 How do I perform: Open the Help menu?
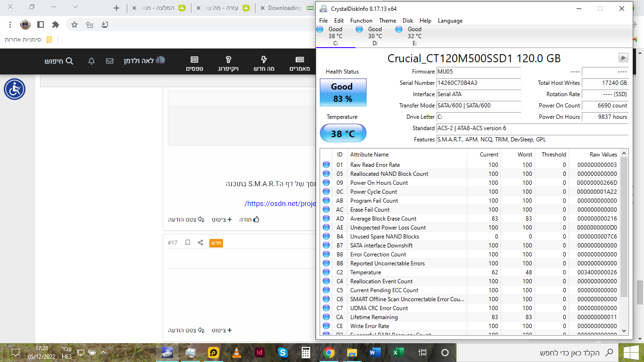pyautogui.click(x=425, y=21)
